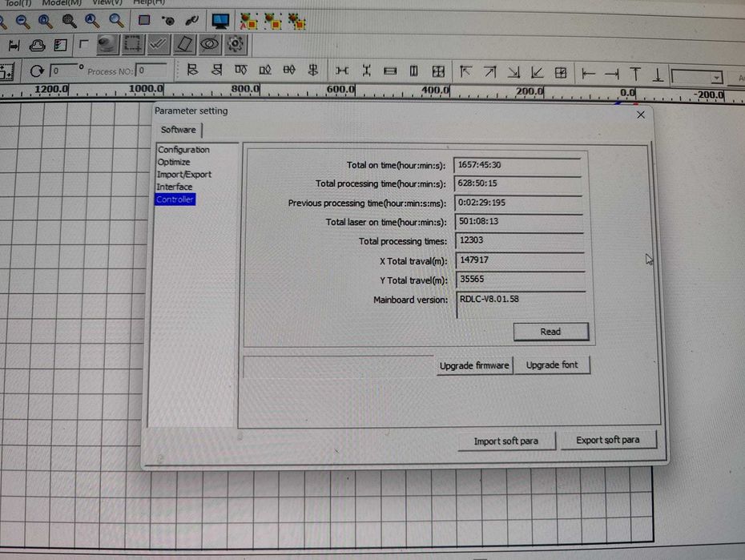
Task: Click the chain link icon
Action: point(191,20)
